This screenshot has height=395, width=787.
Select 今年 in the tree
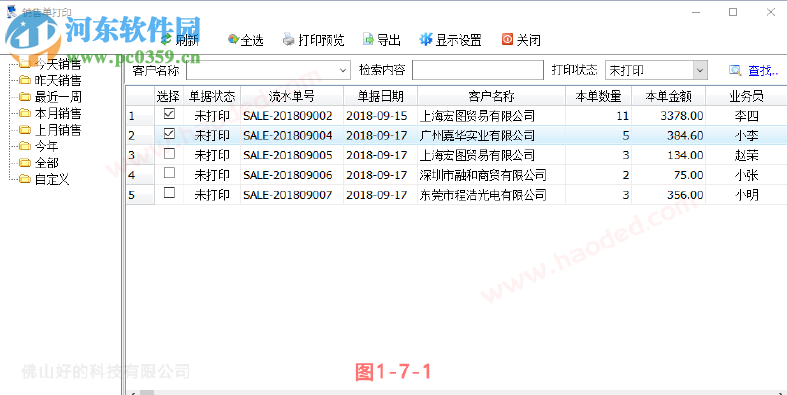47,147
